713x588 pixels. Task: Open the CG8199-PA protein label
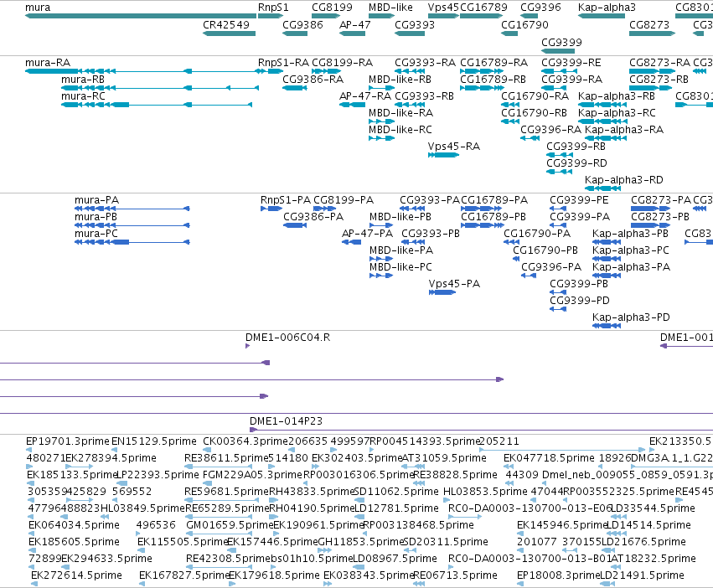point(344,199)
